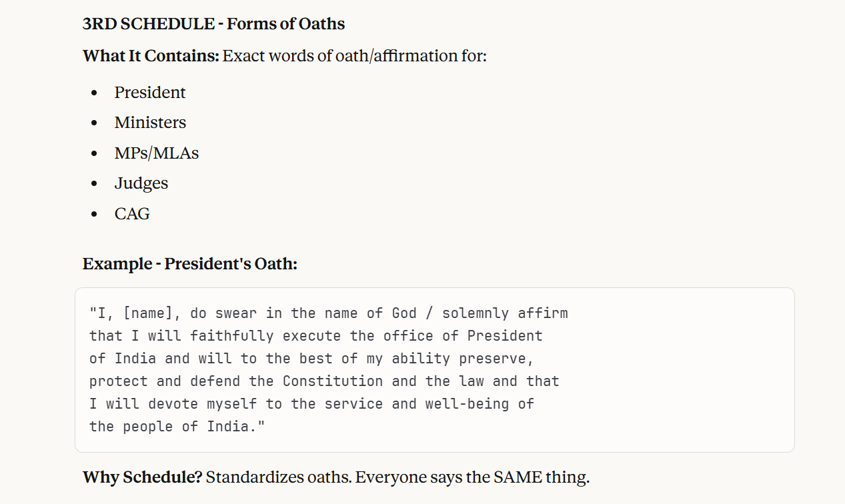Click the "MPs/MLAs" bullet item

click(x=156, y=153)
